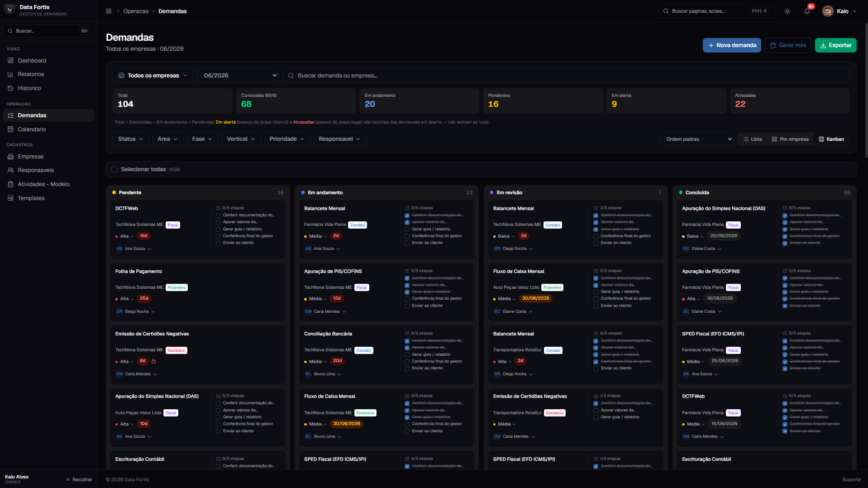Click the Fiscal tag on DCTFWeb pending card
Viewport: 868px width, 488px height.
pyautogui.click(x=173, y=225)
